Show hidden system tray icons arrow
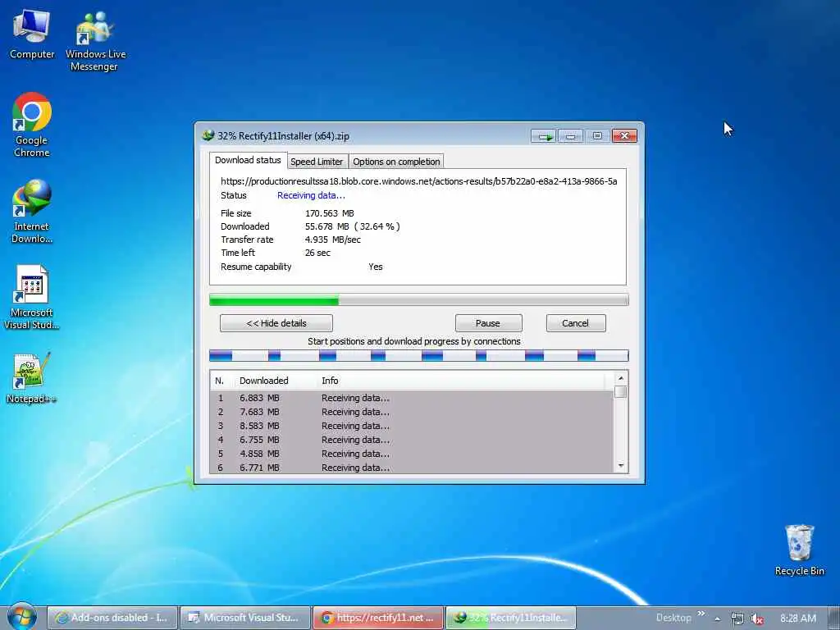The height and width of the screenshot is (630, 840). click(717, 619)
